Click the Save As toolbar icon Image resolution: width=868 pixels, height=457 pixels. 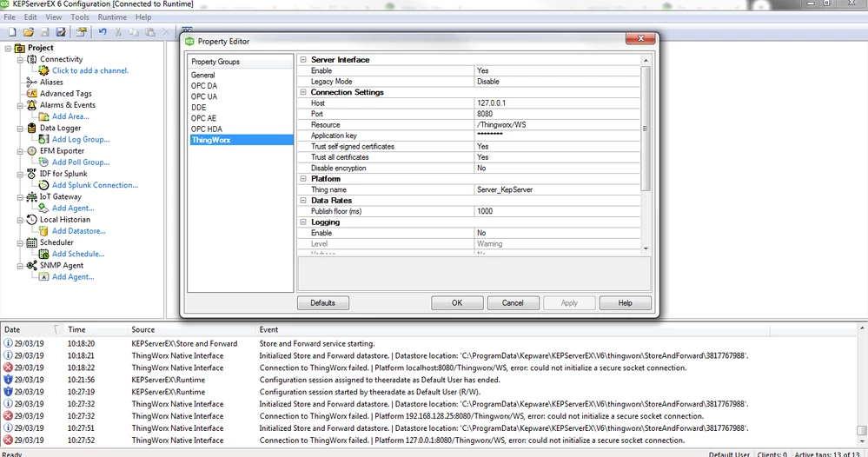click(x=61, y=32)
